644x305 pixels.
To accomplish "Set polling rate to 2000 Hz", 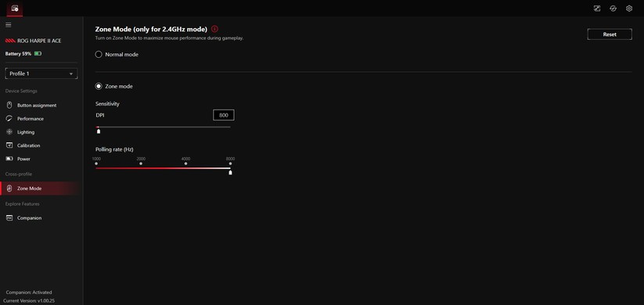I will pyautogui.click(x=141, y=163).
